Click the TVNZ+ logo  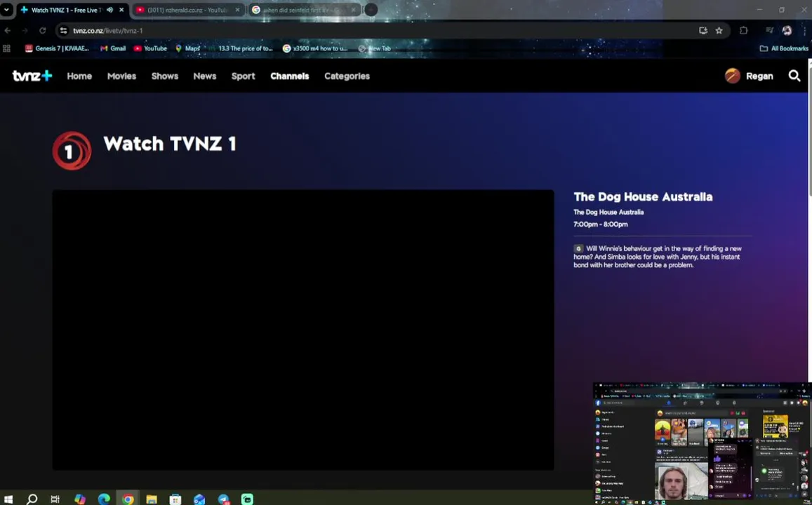[32, 76]
